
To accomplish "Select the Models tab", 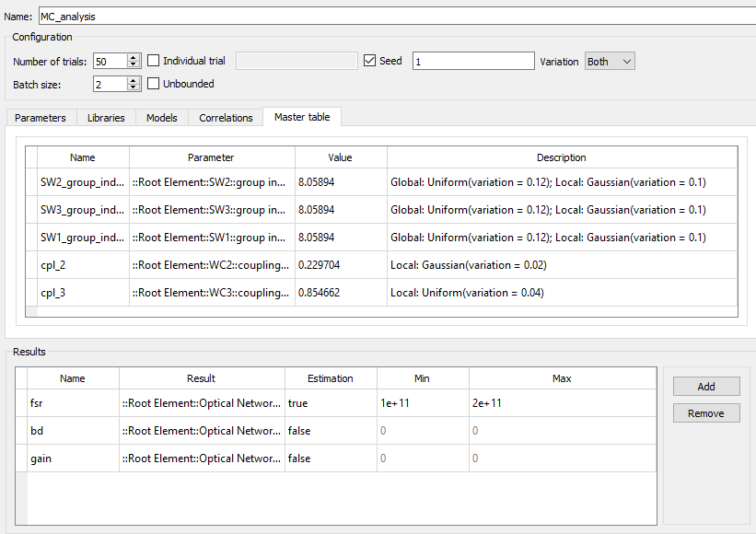I will [x=162, y=118].
